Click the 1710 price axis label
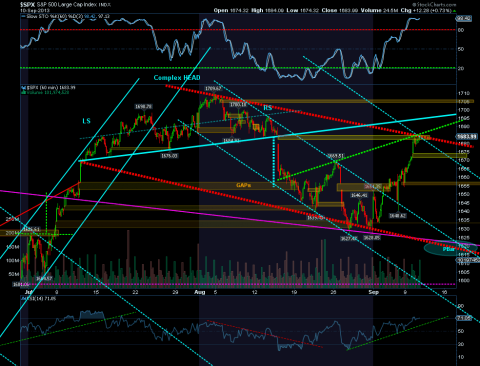480x366 pixels. 464,93
